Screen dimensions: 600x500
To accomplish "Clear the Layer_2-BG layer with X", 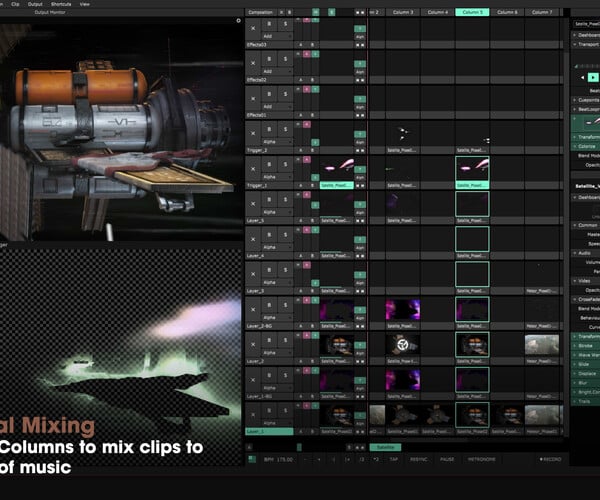I will [x=253, y=309].
